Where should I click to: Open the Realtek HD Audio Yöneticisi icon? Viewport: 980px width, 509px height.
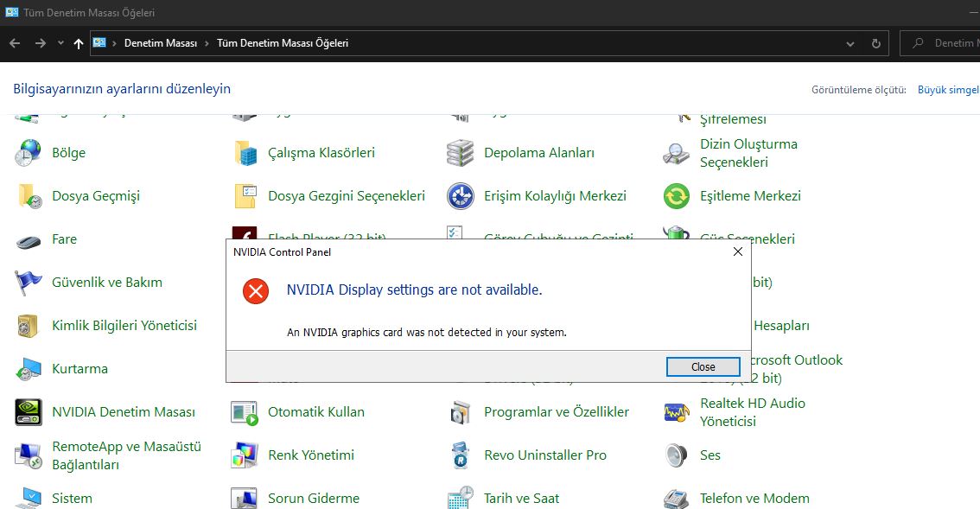click(x=677, y=412)
